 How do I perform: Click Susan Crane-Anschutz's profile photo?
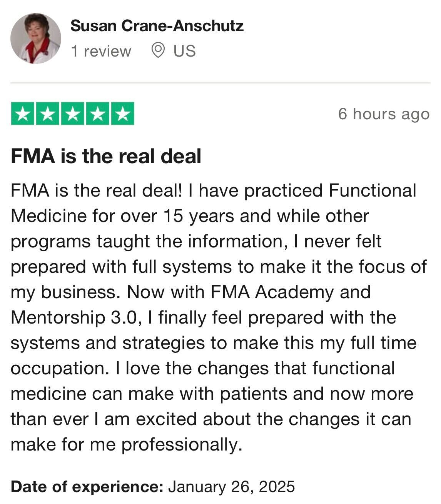(x=35, y=38)
